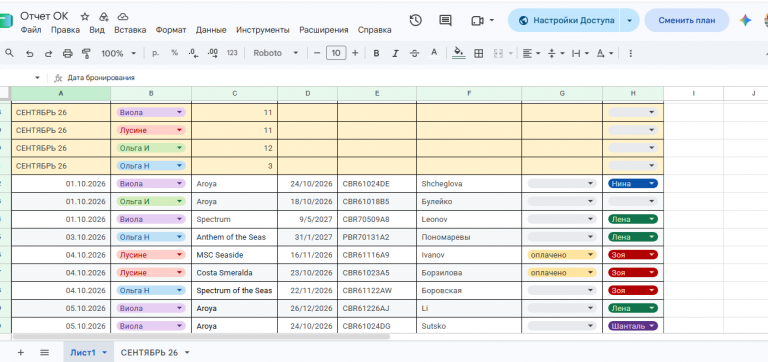
Task: Click the Сменить план button
Action: [x=687, y=21]
